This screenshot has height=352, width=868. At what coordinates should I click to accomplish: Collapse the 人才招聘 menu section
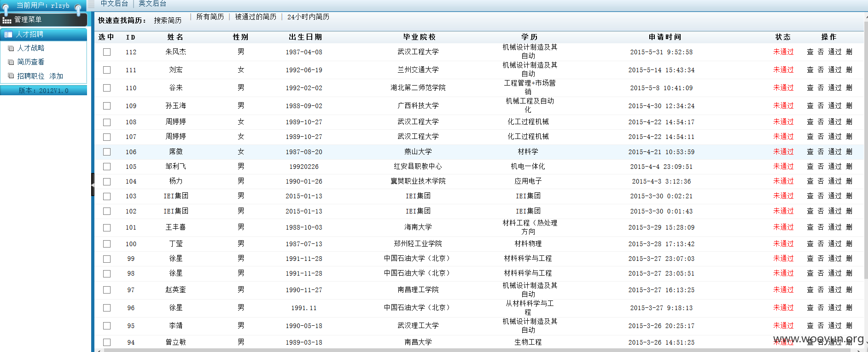(44, 35)
